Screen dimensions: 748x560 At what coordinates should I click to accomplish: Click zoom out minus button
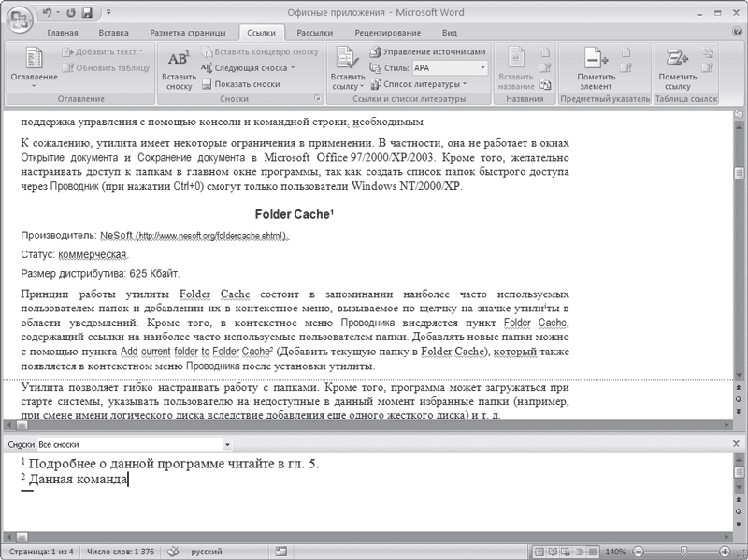638,552
